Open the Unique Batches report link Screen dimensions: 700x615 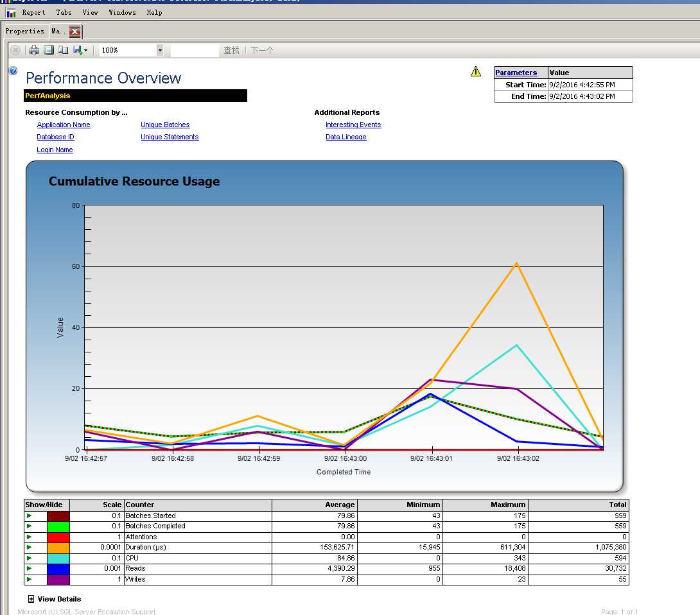[165, 125]
